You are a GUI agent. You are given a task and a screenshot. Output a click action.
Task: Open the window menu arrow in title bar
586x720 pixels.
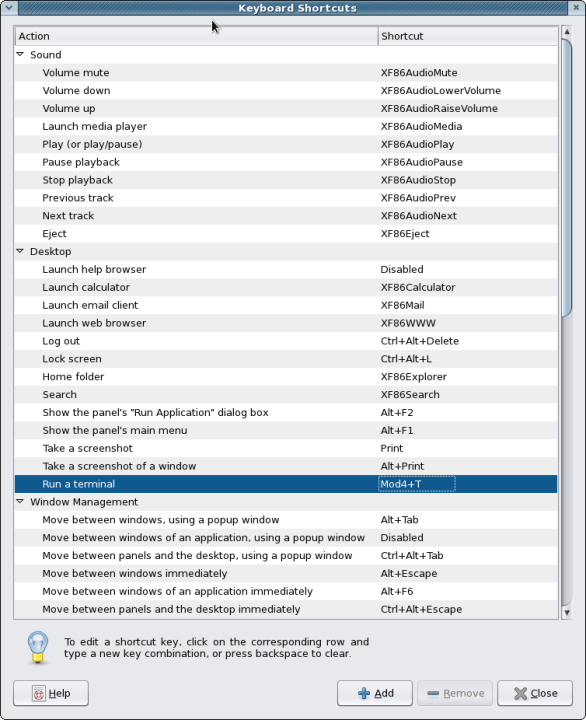pos(9,7)
